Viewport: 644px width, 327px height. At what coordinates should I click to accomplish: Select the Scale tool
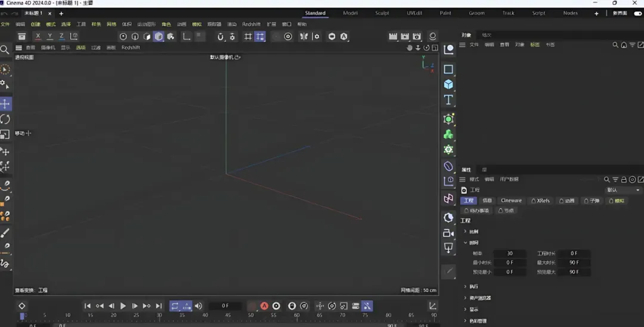(x=5, y=134)
